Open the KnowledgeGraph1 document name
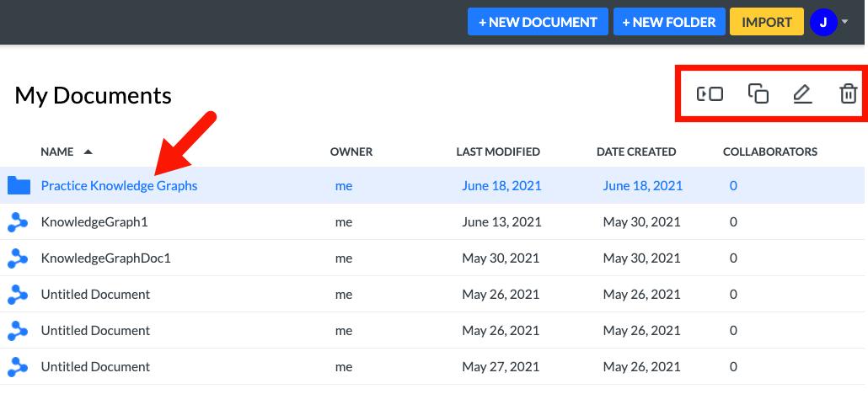868x394 pixels. click(94, 222)
